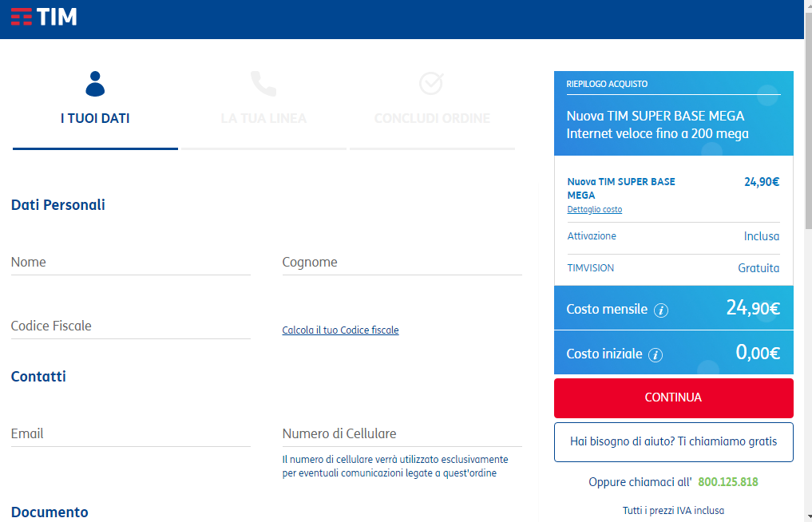Click Hai bisogno di aiuto? Ti chiamiamo gratis
The height and width of the screenshot is (522, 812).
click(x=674, y=441)
